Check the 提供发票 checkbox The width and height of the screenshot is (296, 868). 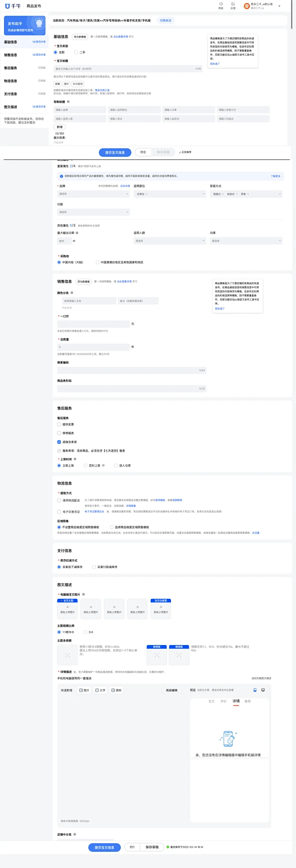point(59,424)
